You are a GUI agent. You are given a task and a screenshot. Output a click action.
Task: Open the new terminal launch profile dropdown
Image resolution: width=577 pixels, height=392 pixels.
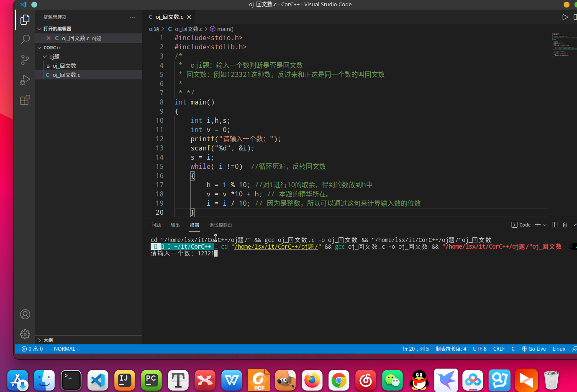coord(545,225)
